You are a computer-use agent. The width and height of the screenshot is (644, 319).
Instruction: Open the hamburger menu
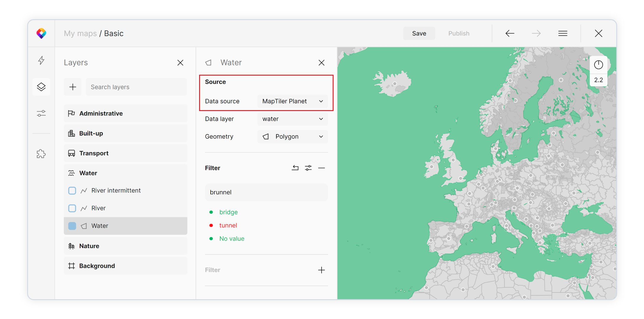[x=563, y=33]
